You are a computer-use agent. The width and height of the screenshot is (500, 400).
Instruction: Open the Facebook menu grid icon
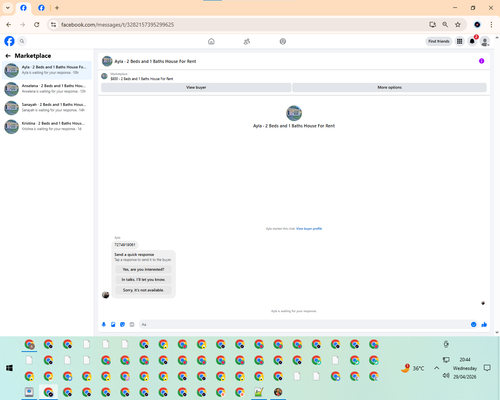(459, 41)
